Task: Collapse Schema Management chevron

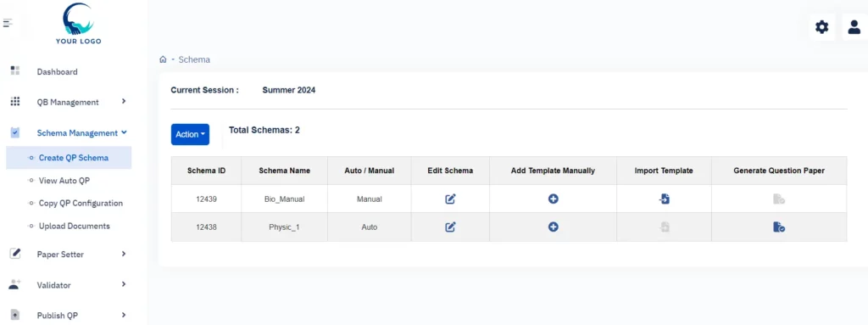Action: (124, 132)
